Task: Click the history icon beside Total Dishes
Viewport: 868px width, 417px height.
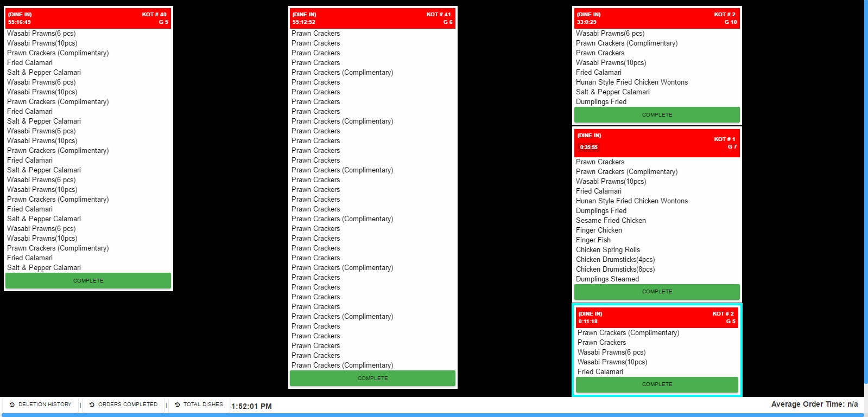Action: pos(177,405)
